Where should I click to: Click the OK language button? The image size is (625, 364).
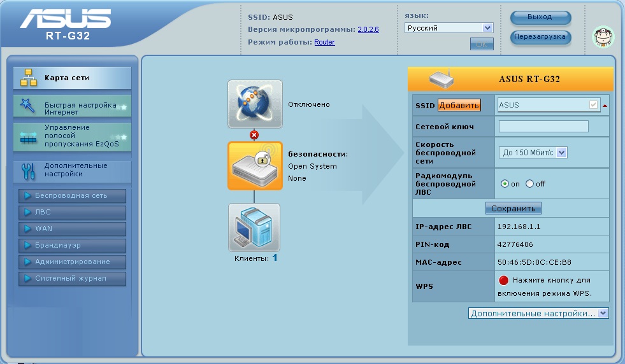click(x=482, y=44)
